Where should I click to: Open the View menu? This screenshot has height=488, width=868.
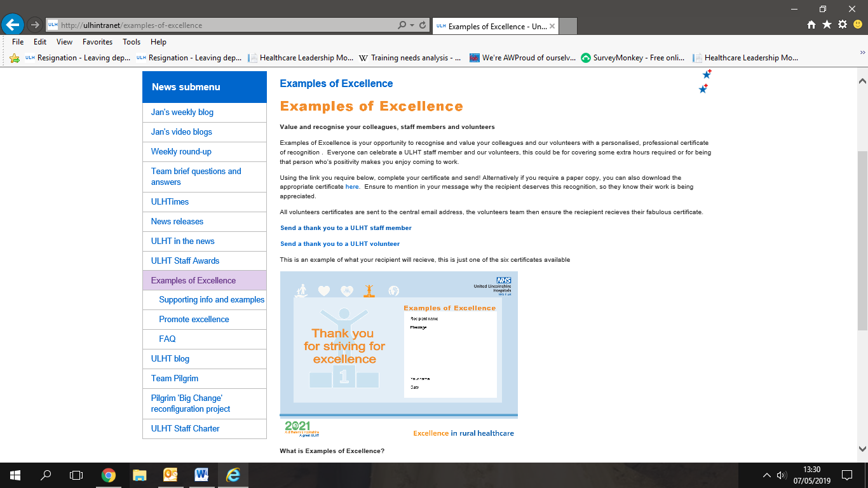[64, 42]
